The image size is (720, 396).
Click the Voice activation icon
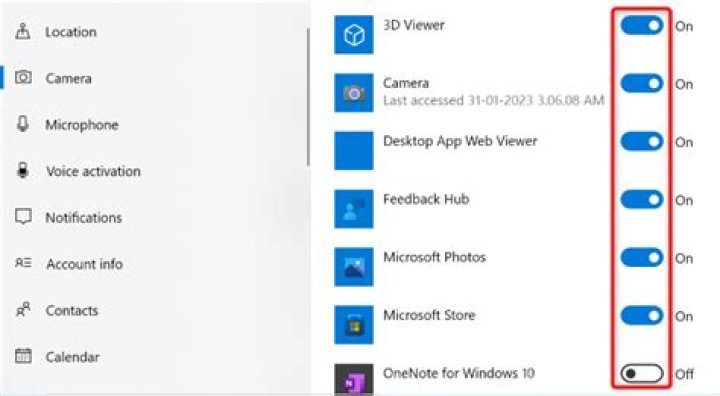click(x=22, y=170)
